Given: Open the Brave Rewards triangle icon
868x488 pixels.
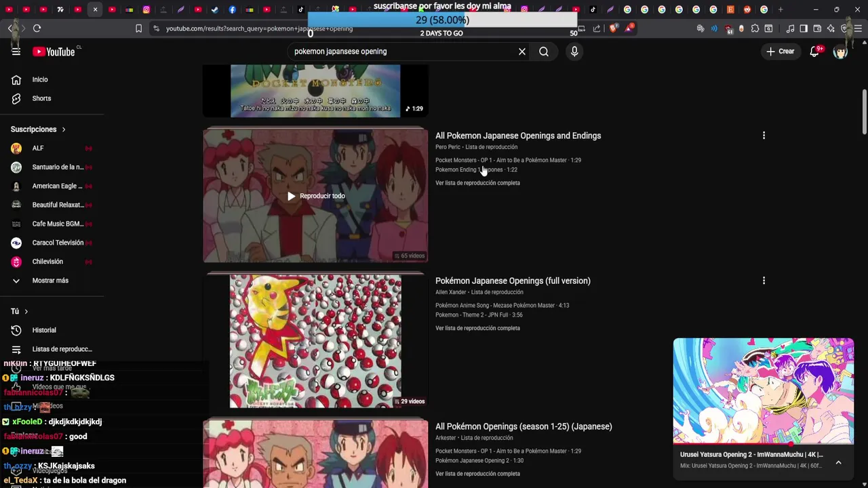Looking at the screenshot, I should 630,28.
